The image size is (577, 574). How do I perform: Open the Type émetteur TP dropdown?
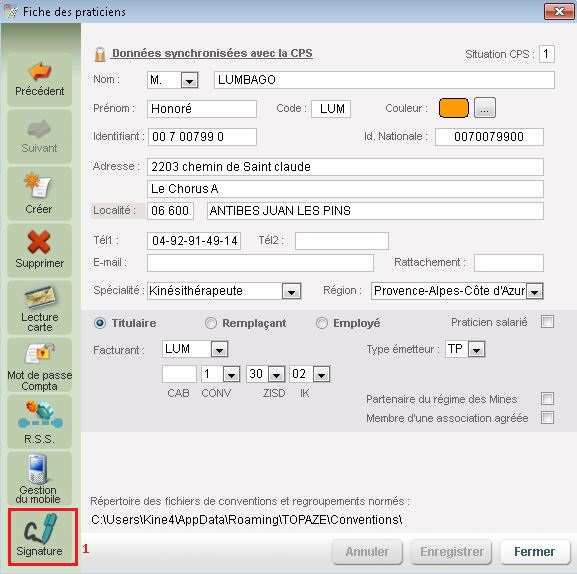pos(476,349)
